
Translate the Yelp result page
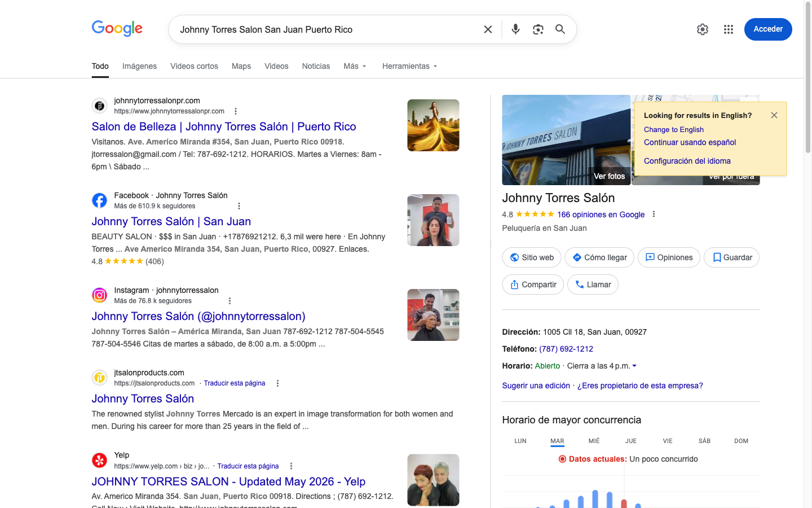pos(248,466)
